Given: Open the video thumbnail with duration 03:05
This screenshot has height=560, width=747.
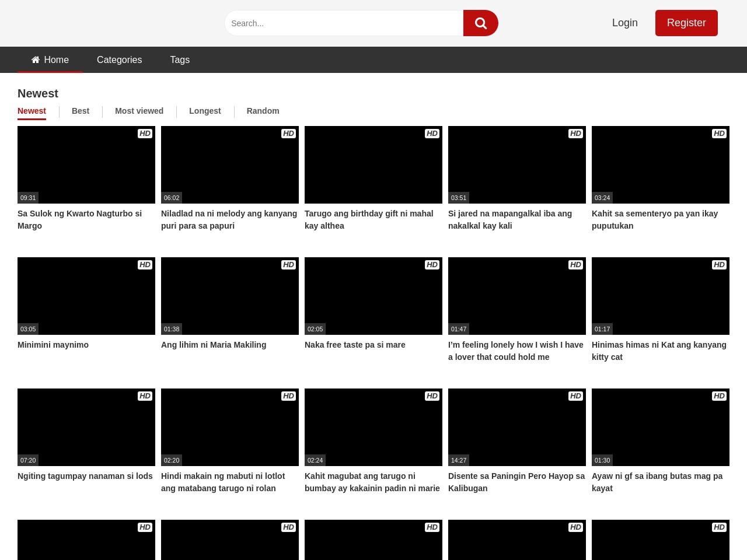Looking at the screenshot, I should (86, 296).
